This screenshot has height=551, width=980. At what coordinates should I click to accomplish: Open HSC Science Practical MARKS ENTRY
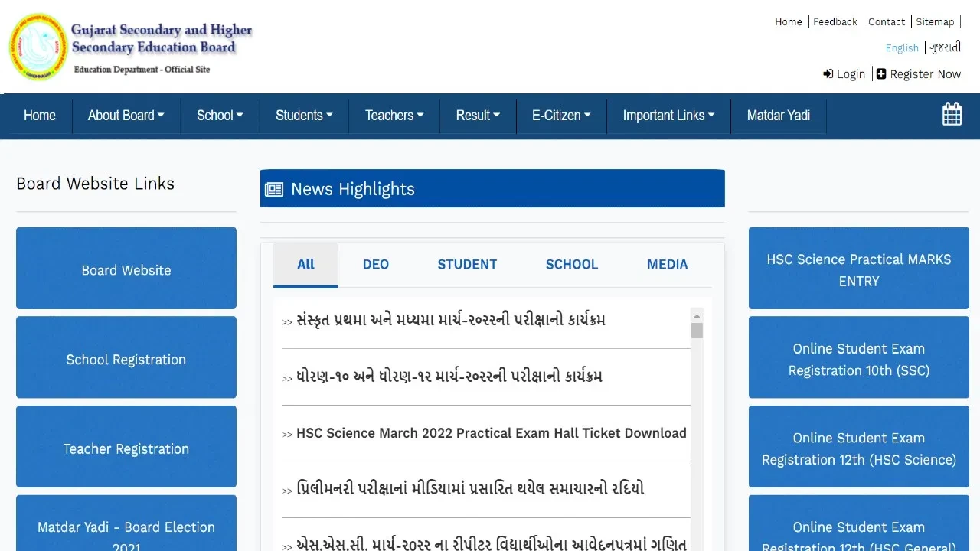[x=858, y=270]
